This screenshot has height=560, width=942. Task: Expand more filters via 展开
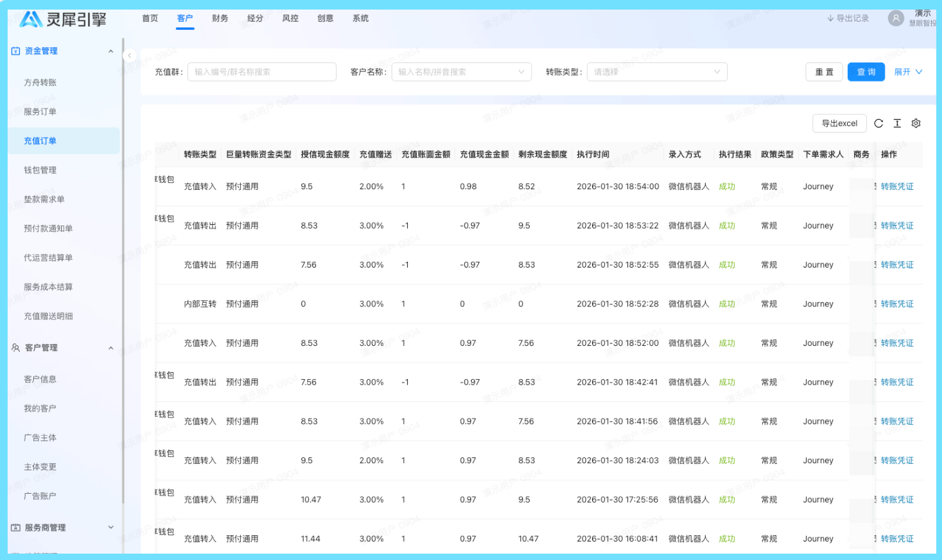coord(908,72)
